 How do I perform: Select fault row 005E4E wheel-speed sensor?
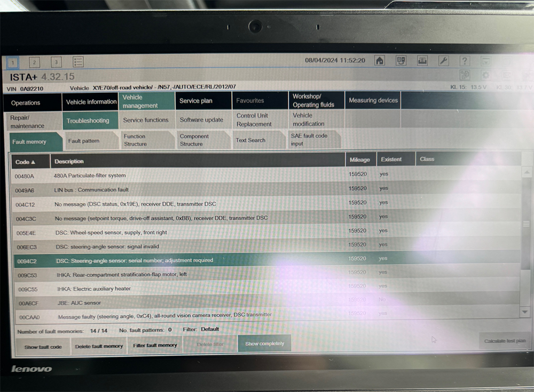(x=266, y=231)
